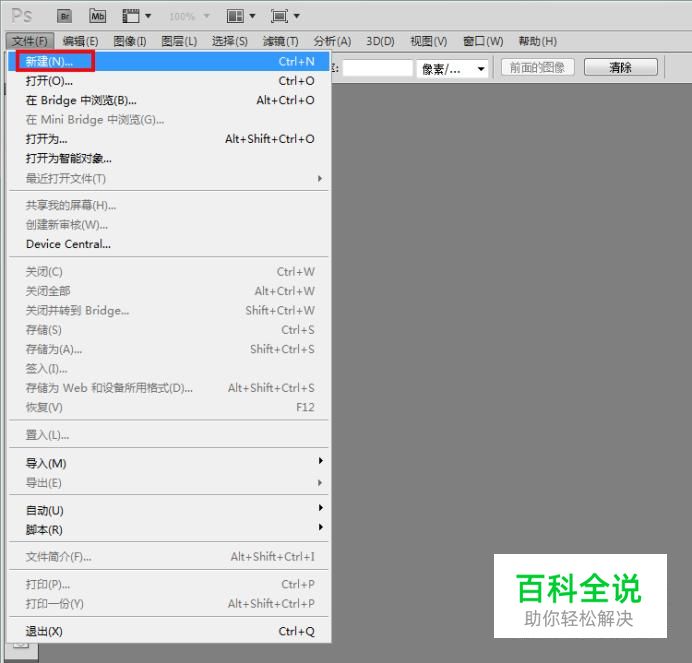Choose 打开为... menu entry
Viewport: 692px width, 663px height.
[169, 139]
